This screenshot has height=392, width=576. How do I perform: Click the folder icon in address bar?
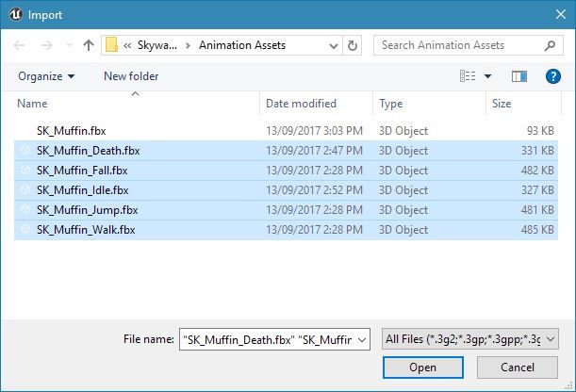[111, 45]
